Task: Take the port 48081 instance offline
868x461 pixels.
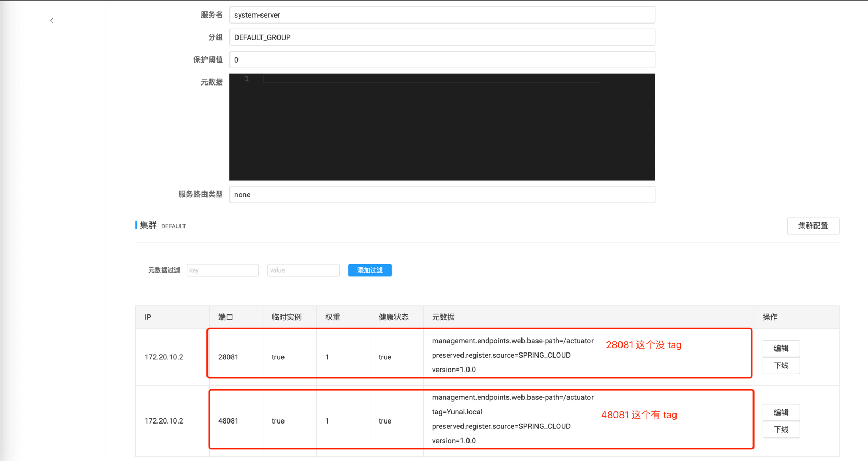Action: 781,429
